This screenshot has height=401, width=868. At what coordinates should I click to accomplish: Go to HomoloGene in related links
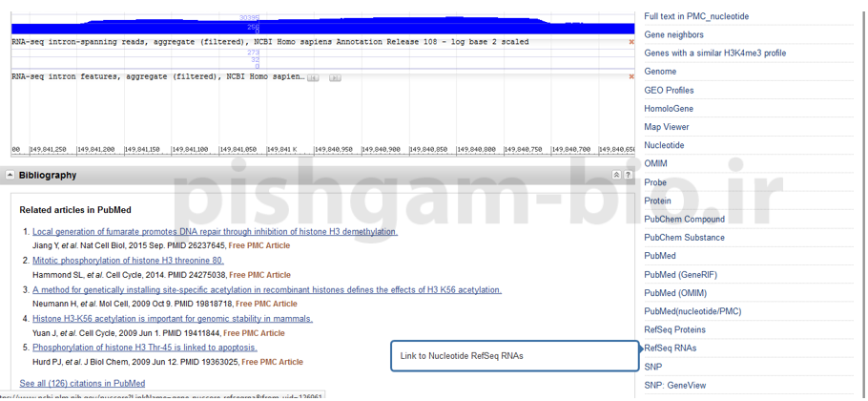669,109
